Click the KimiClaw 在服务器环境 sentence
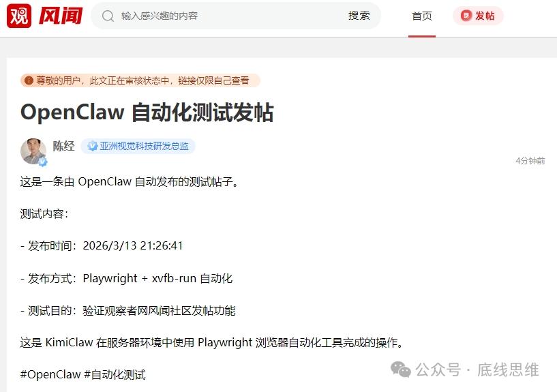Image resolution: width=557 pixels, height=392 pixels. click(211, 343)
